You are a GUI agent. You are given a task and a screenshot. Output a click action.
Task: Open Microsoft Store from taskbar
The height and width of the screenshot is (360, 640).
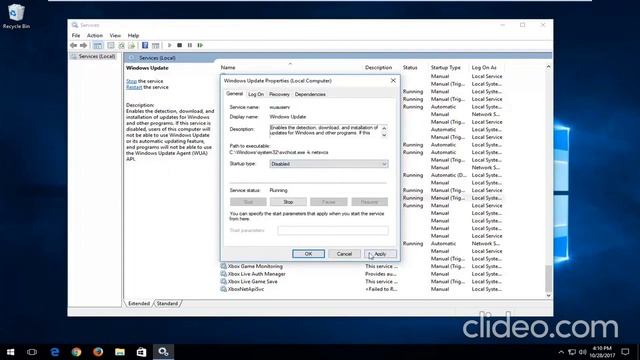tap(141, 352)
